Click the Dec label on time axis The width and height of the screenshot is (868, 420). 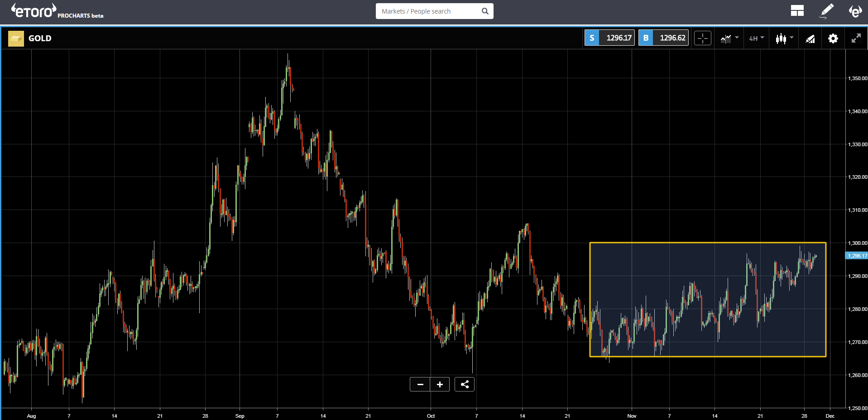click(x=830, y=416)
